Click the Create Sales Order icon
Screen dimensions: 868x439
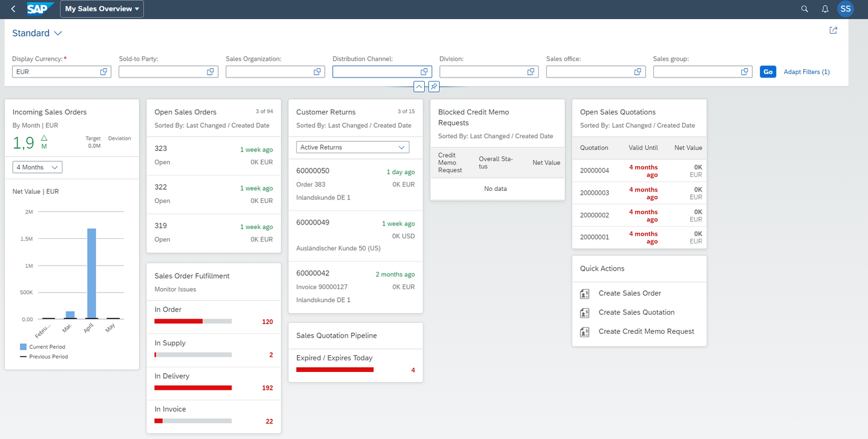pyautogui.click(x=584, y=293)
